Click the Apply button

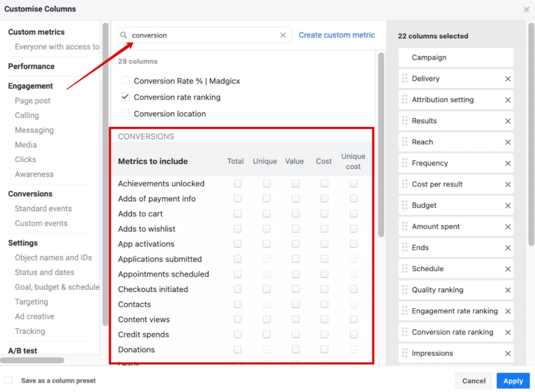coord(513,381)
